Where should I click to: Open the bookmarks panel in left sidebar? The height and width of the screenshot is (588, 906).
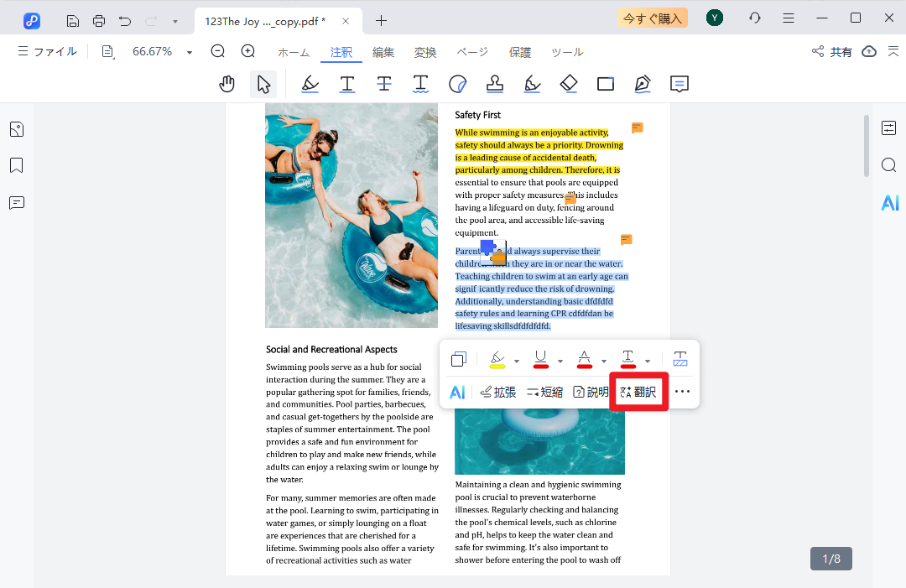[x=17, y=165]
